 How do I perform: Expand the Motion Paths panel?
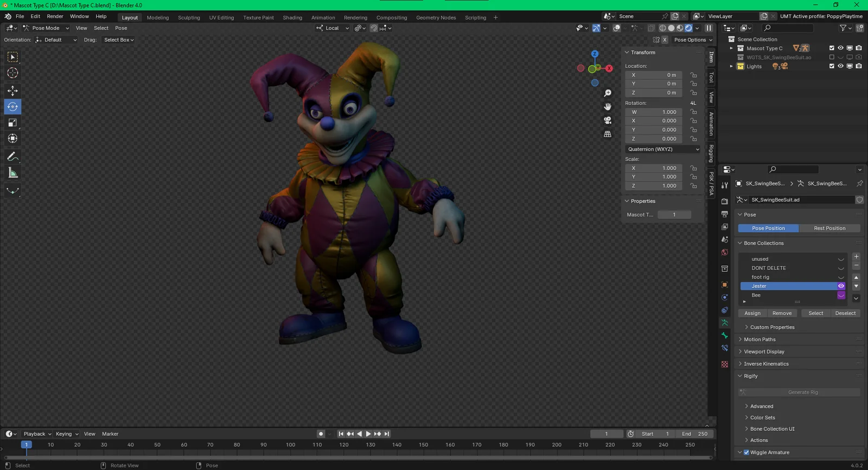click(759, 339)
